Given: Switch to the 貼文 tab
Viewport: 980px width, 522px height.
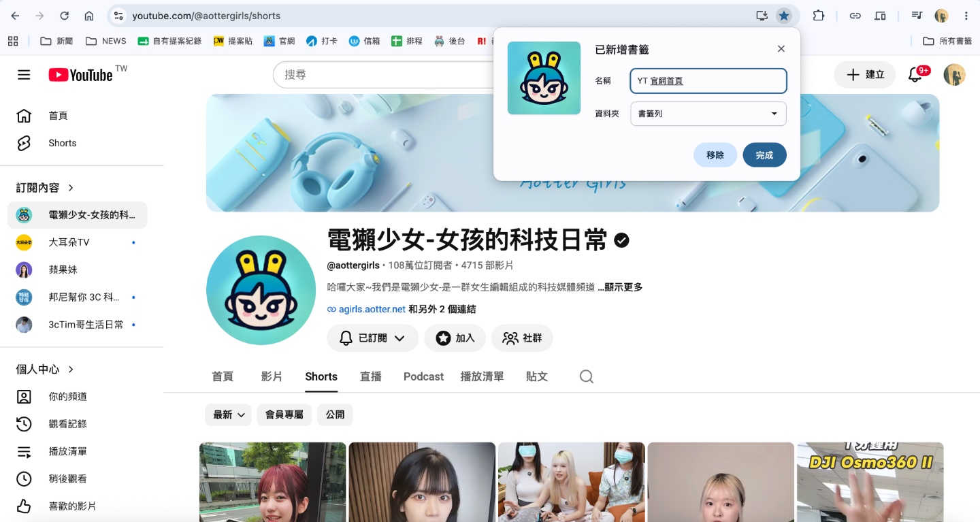Looking at the screenshot, I should pos(537,376).
